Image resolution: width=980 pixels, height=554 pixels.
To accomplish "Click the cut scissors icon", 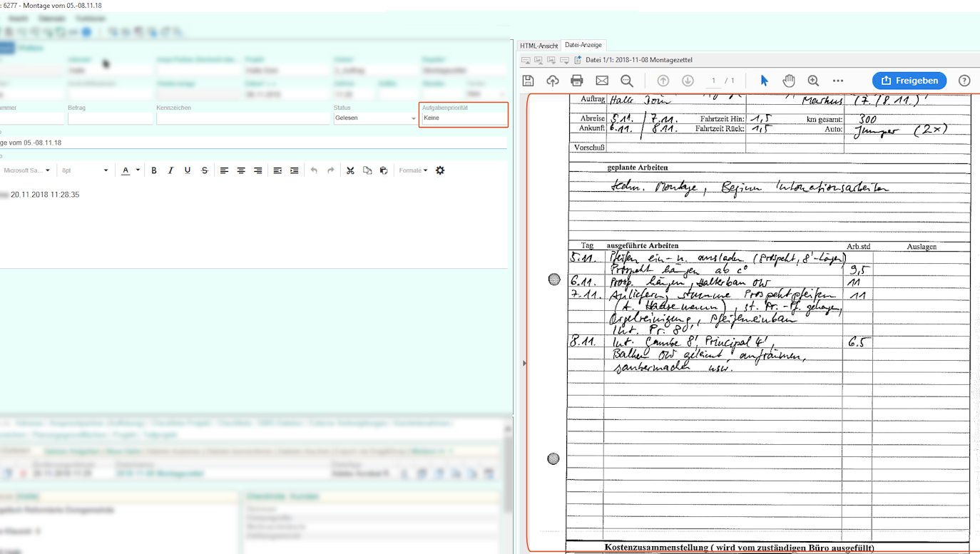I will (x=350, y=170).
